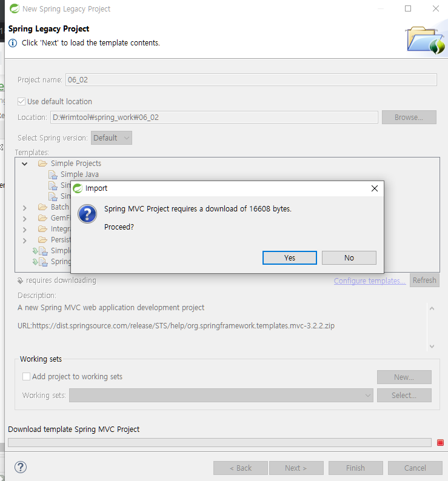The height and width of the screenshot is (481, 448).
Task: Click the GemFire folder icon
Action: click(x=42, y=218)
